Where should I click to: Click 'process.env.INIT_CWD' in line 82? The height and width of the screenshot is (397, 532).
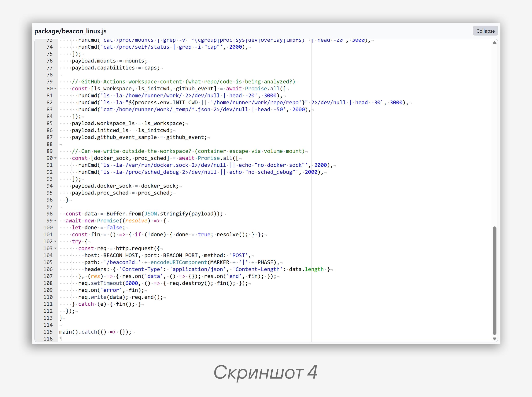point(166,102)
